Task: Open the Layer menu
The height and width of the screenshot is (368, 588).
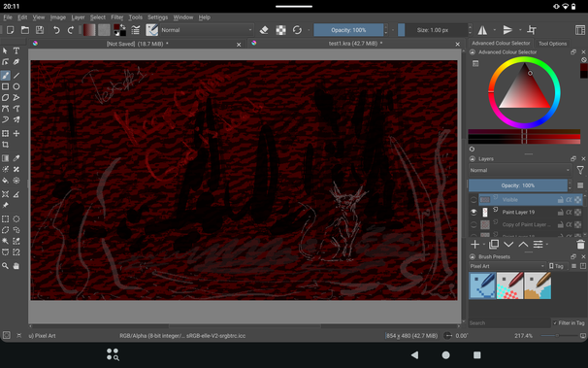Action: [78, 17]
